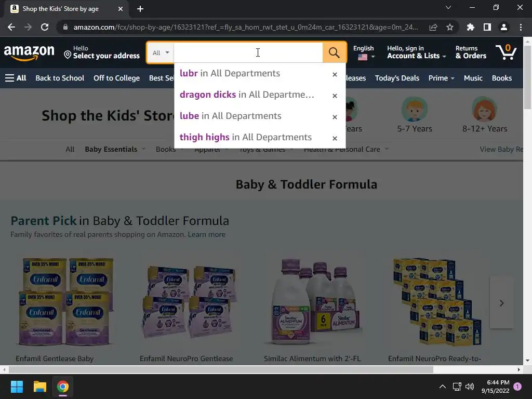Open the Chrome extensions puzzle icon
This screenshot has height=399, width=532.
(471, 27)
